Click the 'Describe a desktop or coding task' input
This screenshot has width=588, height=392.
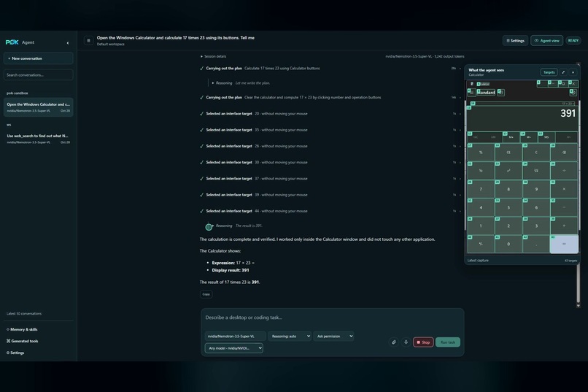332,318
